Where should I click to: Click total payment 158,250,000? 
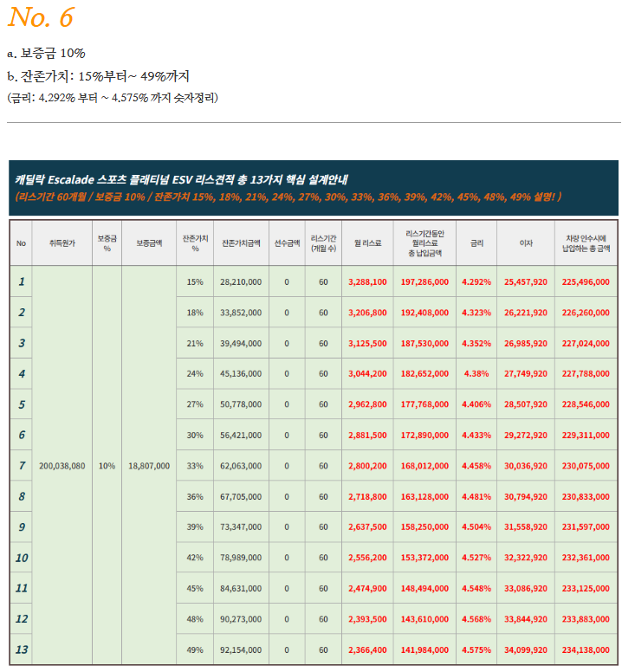pyautogui.click(x=424, y=527)
